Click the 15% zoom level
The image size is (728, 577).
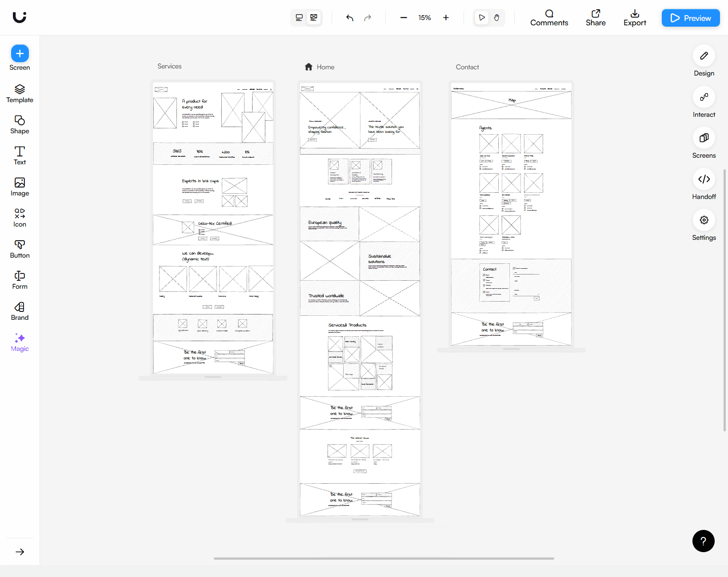pos(424,18)
